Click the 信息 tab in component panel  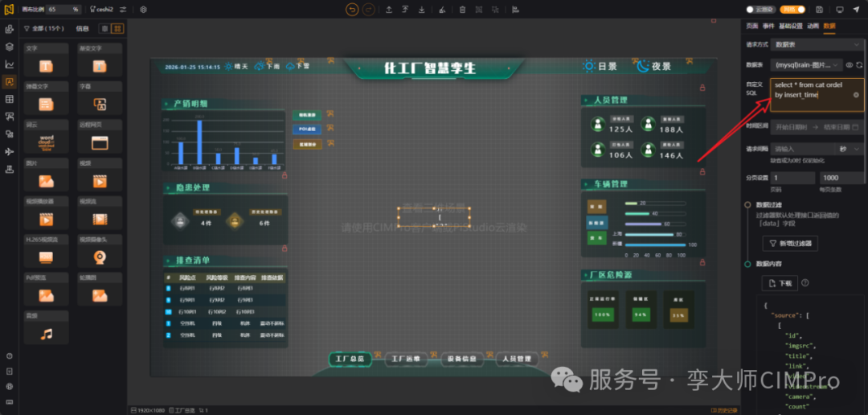pos(82,28)
